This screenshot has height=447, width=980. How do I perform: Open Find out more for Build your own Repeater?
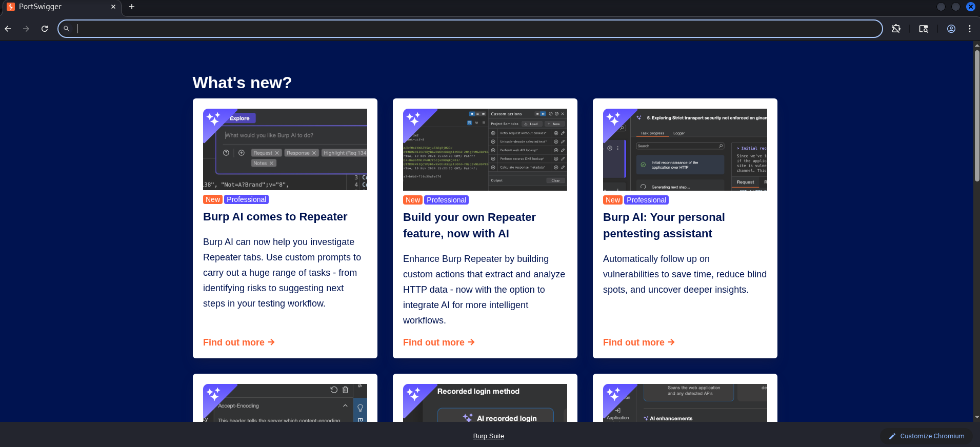pos(439,342)
